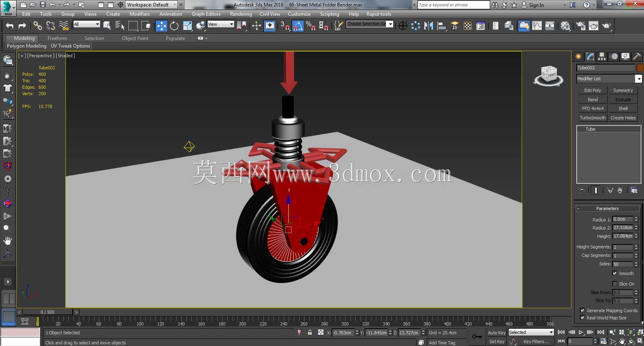Click the Pin Stack icon
Image resolution: width=644 pixels, height=346 pixels.
point(581,190)
